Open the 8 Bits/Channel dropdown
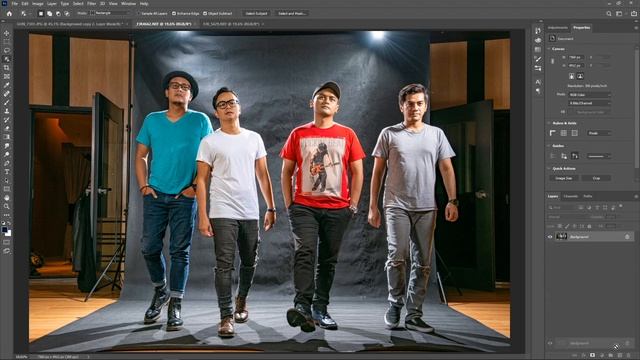This screenshot has width=640, height=360. coord(590,103)
